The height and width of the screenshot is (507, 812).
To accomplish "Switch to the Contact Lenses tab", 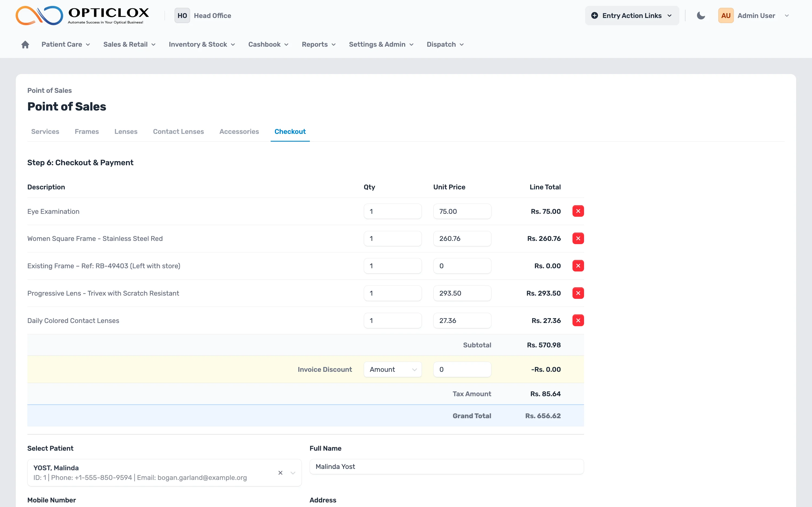I will click(178, 131).
